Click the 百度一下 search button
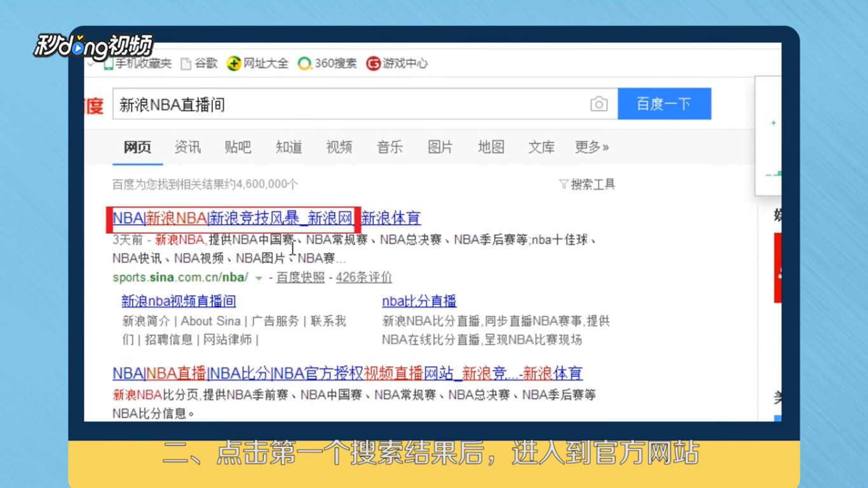The width and height of the screenshot is (868, 488). [664, 104]
